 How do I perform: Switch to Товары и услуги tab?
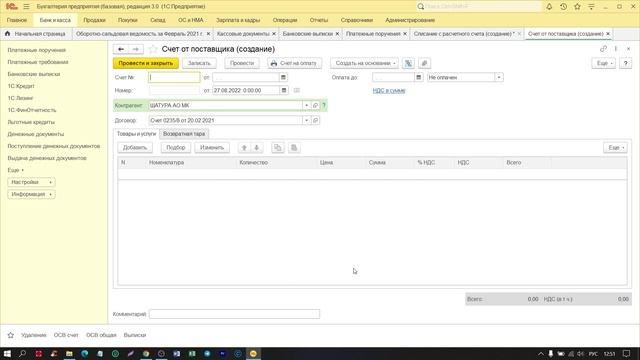coord(136,133)
